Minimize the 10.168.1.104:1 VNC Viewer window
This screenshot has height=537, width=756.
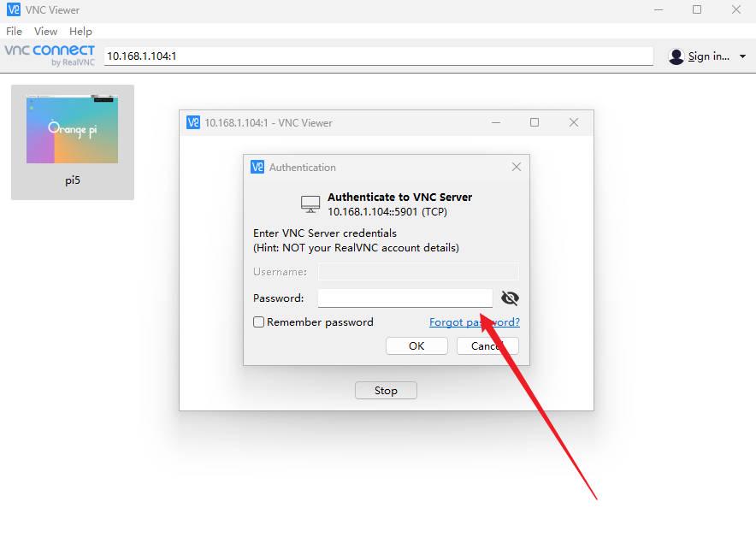pos(496,122)
